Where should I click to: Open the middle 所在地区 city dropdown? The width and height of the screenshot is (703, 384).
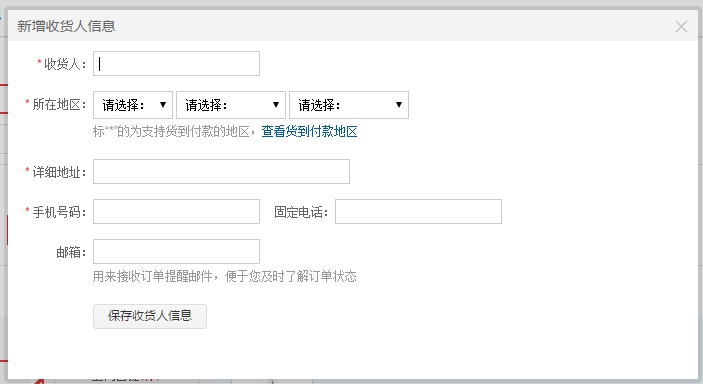[x=231, y=105]
